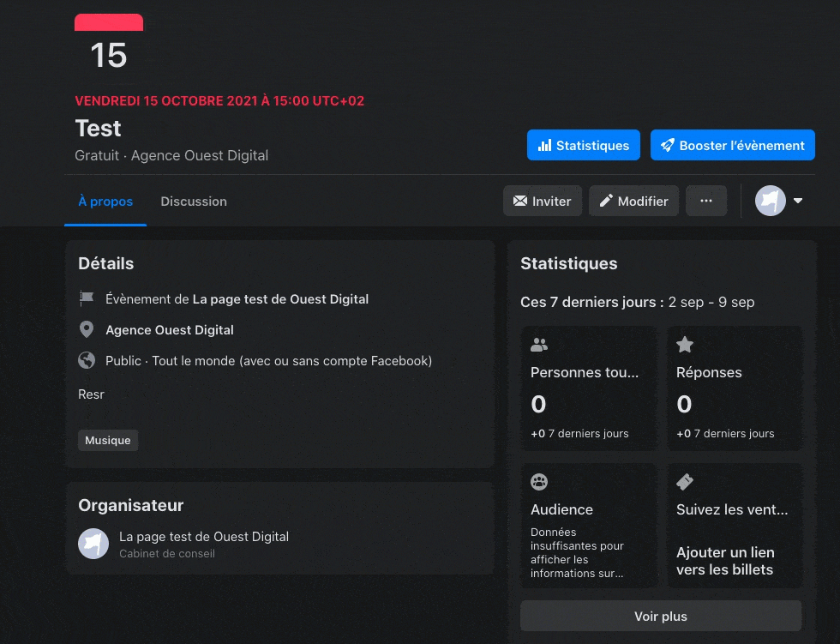Click the Statistiques panel heading
Image resolution: width=840 pixels, height=644 pixels.
pos(569,263)
